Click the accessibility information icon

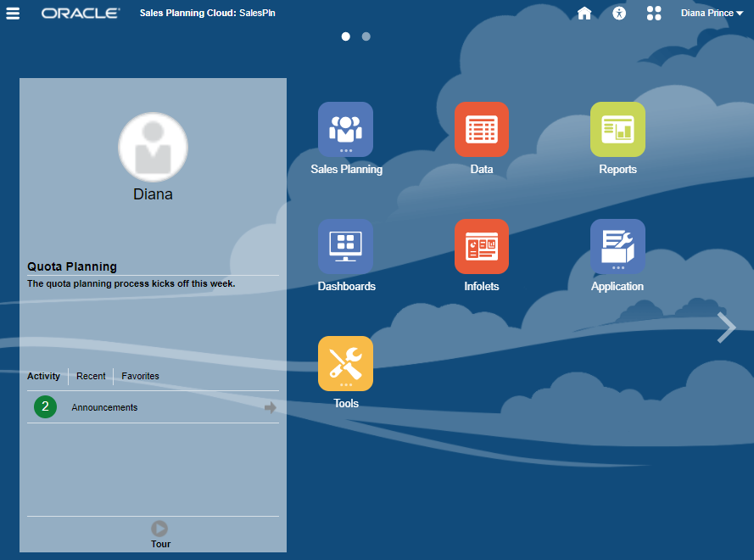(619, 14)
